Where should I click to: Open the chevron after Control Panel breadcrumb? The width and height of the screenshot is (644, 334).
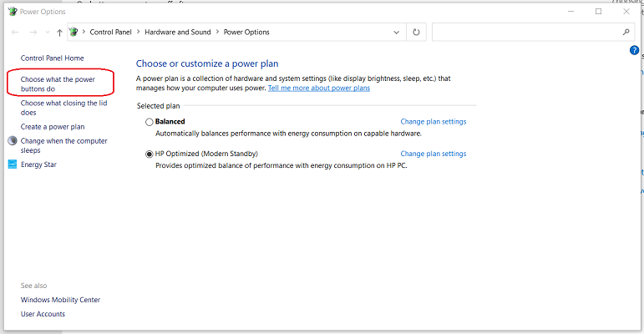[137, 32]
